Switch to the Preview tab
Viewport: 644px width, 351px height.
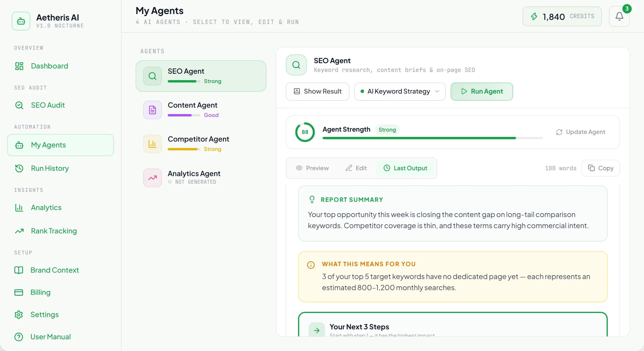(x=312, y=168)
